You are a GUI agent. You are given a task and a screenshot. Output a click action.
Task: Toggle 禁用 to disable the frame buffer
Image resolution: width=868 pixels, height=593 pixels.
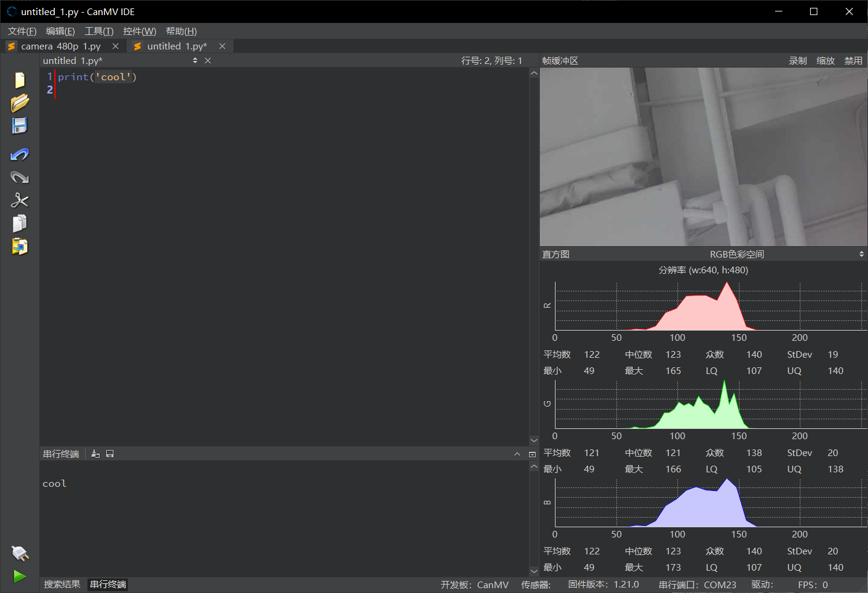tap(853, 61)
